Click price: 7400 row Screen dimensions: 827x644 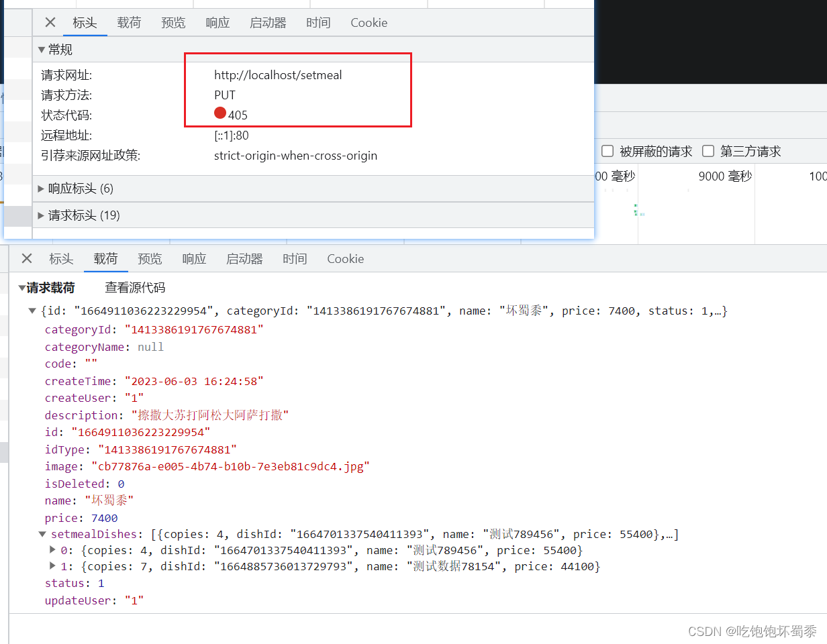(81, 518)
